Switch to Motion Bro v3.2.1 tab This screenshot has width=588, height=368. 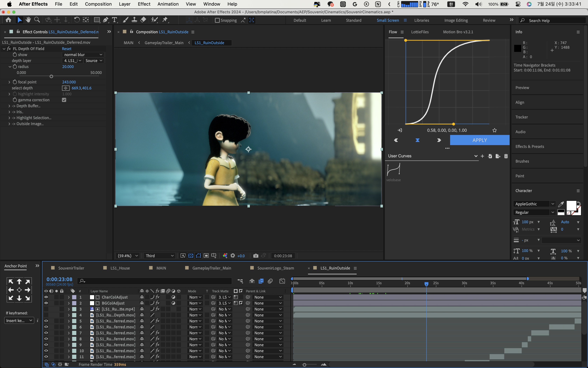pyautogui.click(x=458, y=32)
